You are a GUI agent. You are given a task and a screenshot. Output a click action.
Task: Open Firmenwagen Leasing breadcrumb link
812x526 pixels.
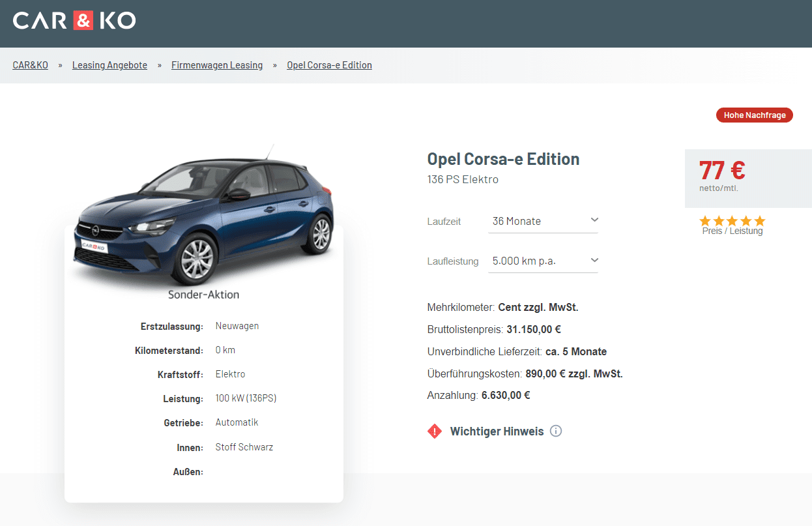click(217, 65)
